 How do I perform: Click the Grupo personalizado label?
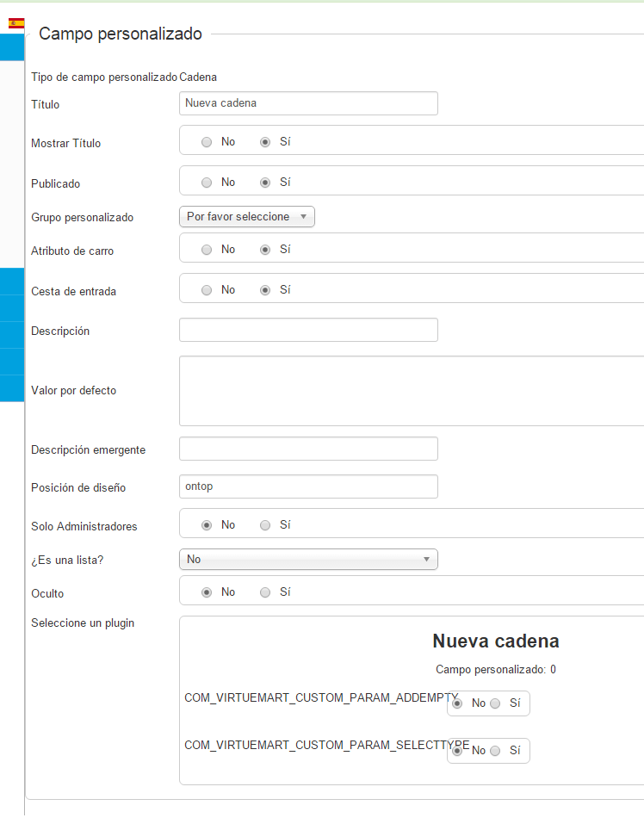[82, 218]
